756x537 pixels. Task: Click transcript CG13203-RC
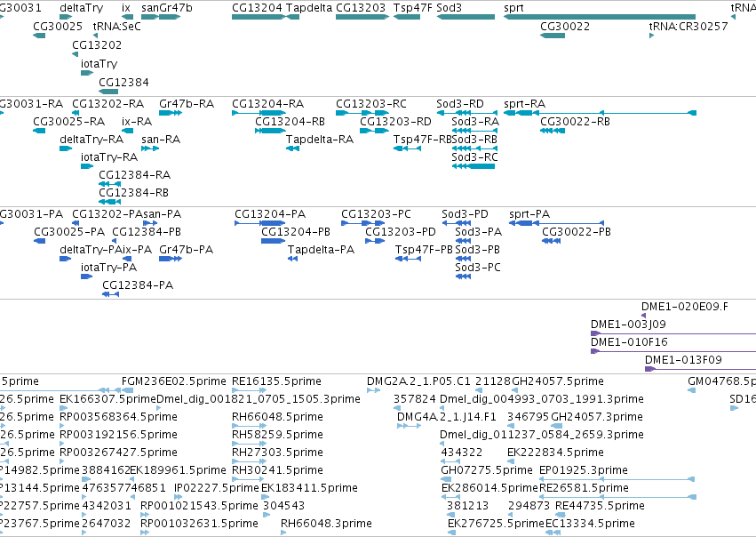pyautogui.click(x=370, y=104)
